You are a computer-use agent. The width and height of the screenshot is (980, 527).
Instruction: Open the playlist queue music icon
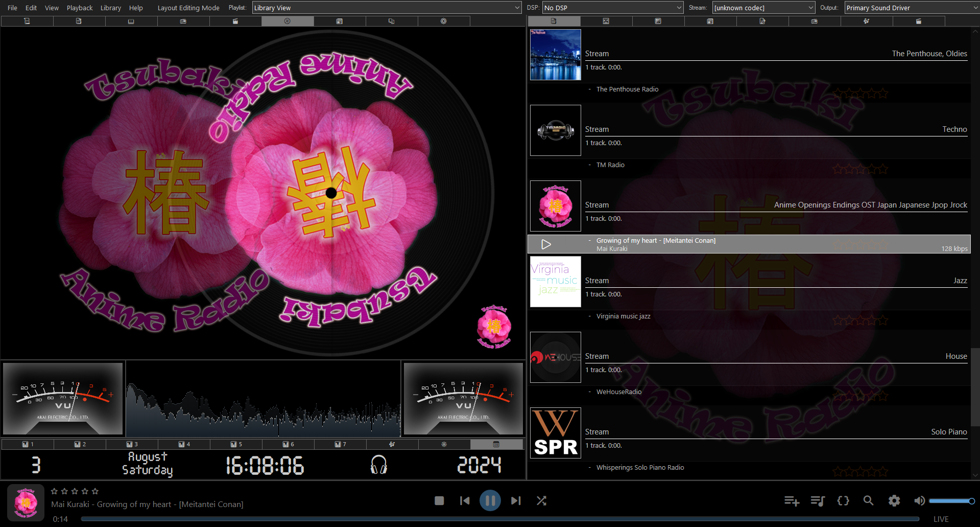coord(818,501)
